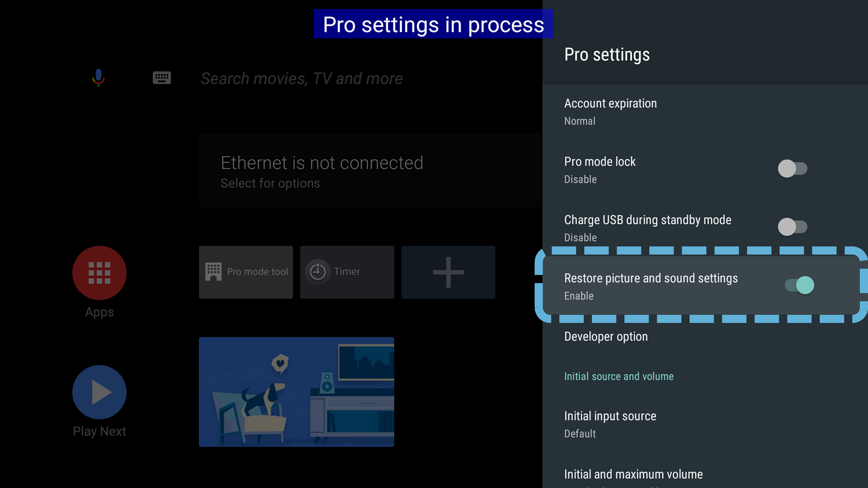The height and width of the screenshot is (488, 868).
Task: Toggle the Pro mode lock switch
Action: coord(792,169)
